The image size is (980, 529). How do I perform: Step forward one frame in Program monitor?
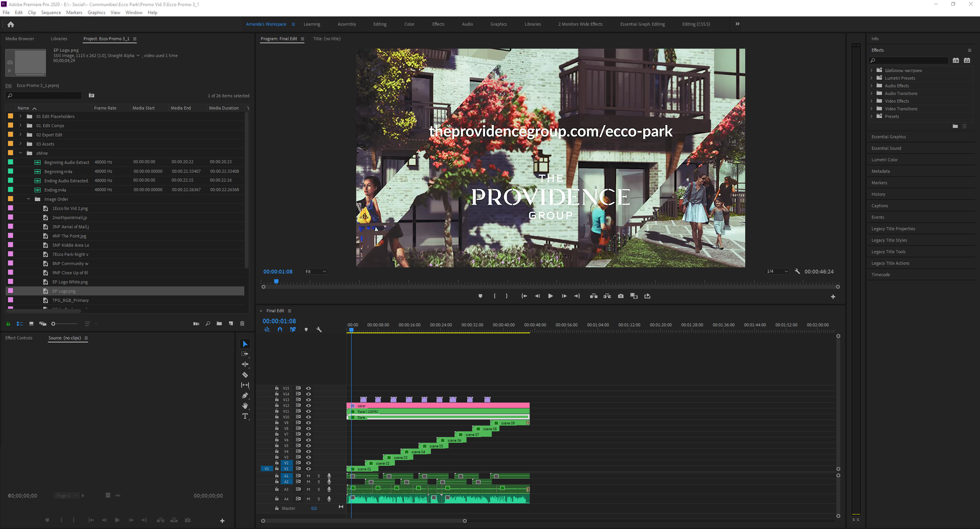click(564, 296)
